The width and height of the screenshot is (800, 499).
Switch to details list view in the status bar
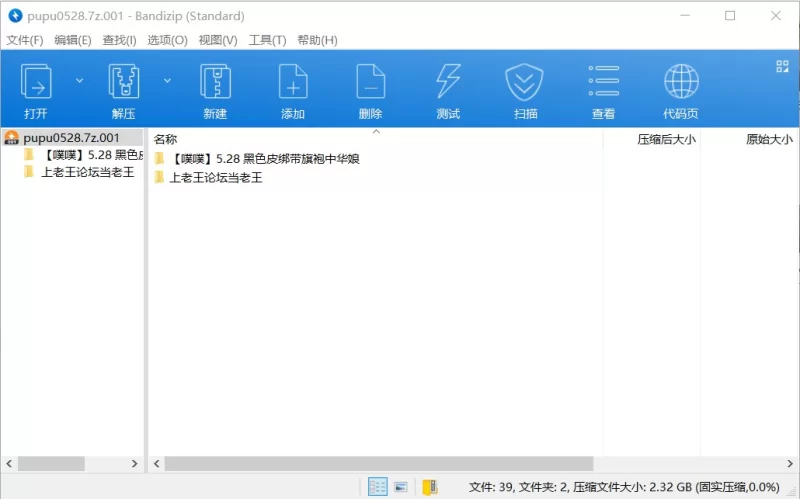tap(378, 487)
